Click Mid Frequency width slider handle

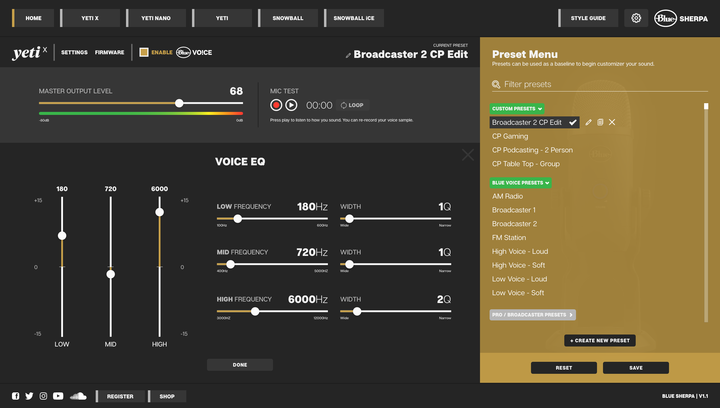click(349, 264)
